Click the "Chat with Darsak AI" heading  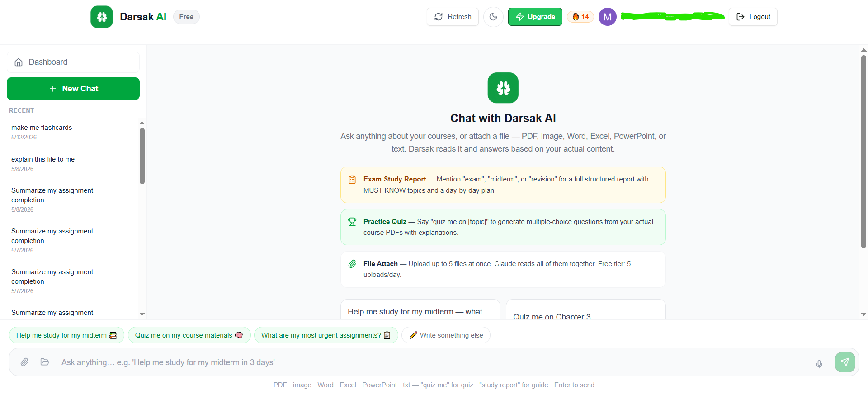pyautogui.click(x=503, y=119)
